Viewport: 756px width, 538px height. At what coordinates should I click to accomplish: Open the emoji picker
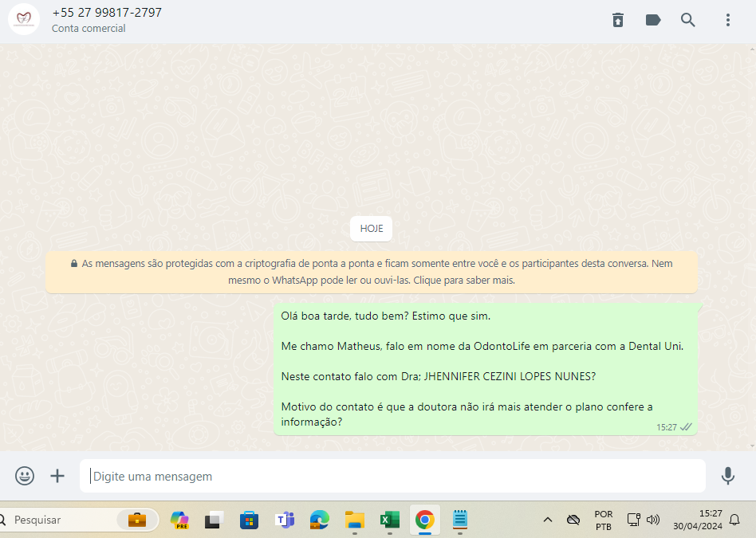click(25, 476)
